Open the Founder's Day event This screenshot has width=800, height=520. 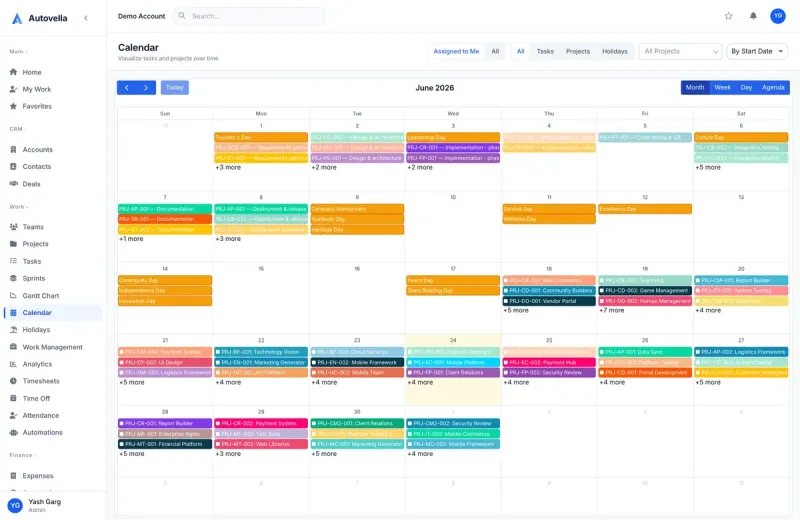pos(261,137)
